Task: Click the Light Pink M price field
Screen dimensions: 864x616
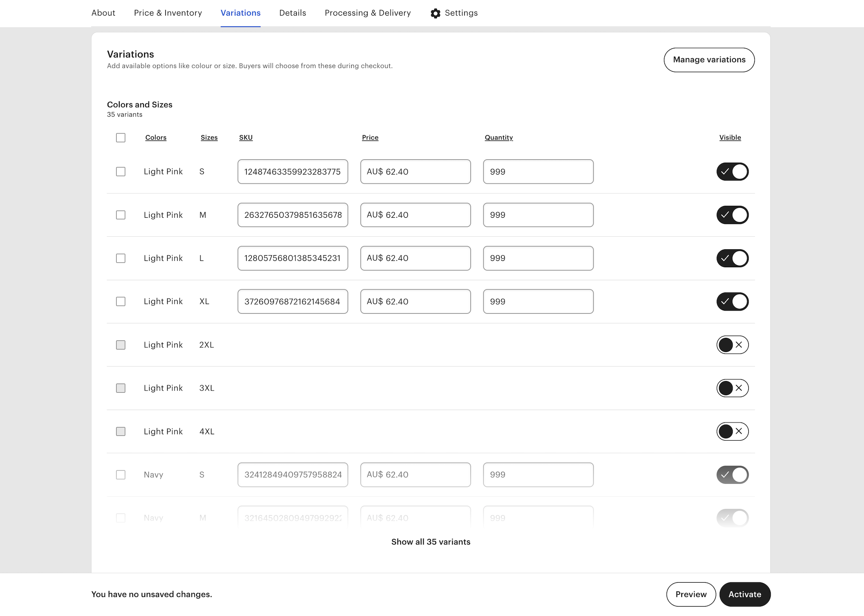Action: (x=415, y=215)
